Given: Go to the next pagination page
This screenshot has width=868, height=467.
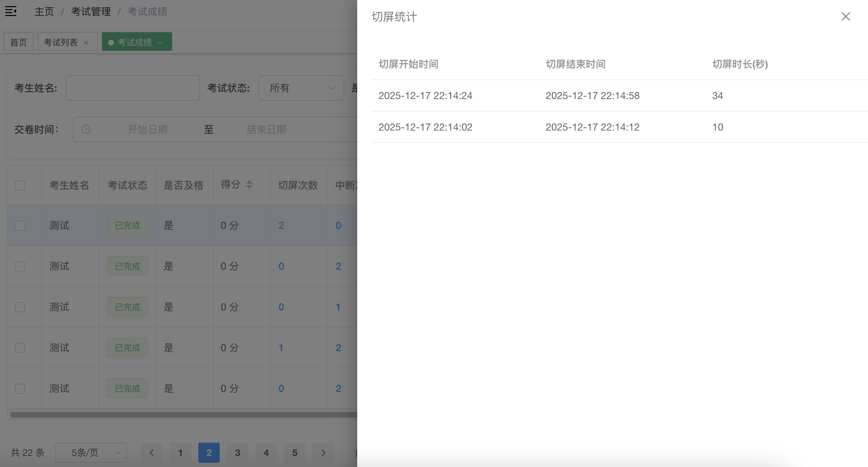Looking at the screenshot, I should click(323, 452).
